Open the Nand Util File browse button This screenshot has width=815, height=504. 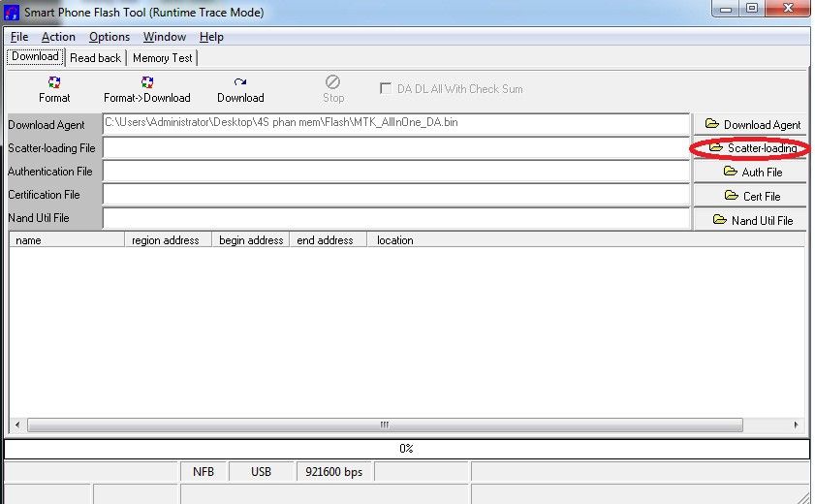pos(752,220)
